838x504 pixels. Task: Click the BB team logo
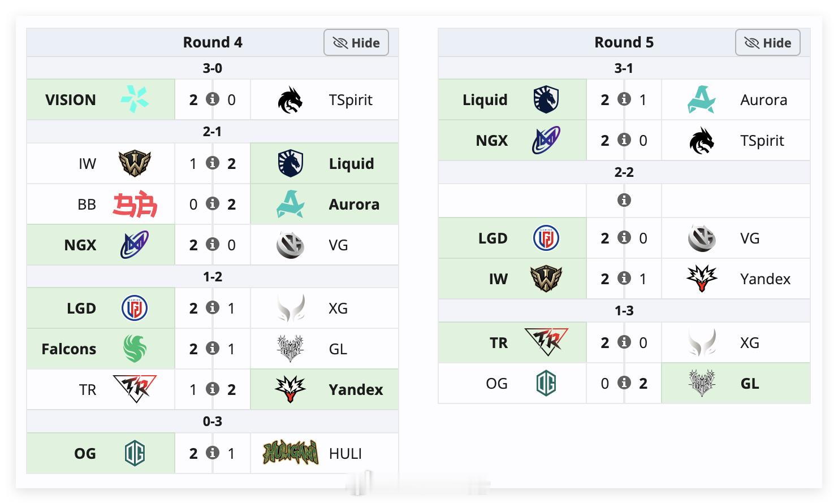click(135, 204)
